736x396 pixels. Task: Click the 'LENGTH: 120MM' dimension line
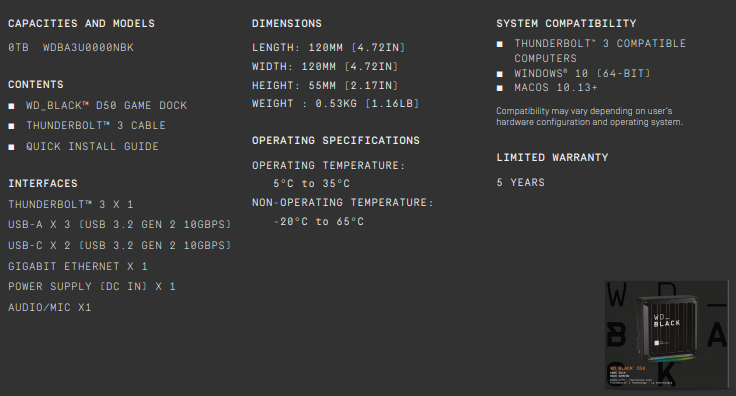click(x=329, y=47)
